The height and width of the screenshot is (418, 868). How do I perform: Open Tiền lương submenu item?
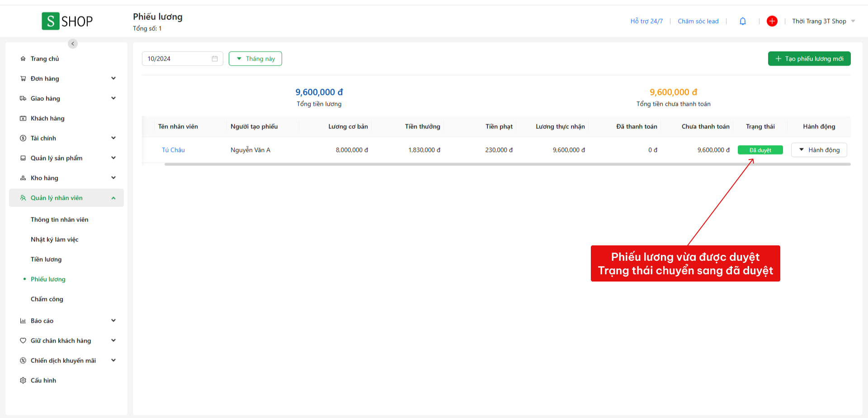46,259
